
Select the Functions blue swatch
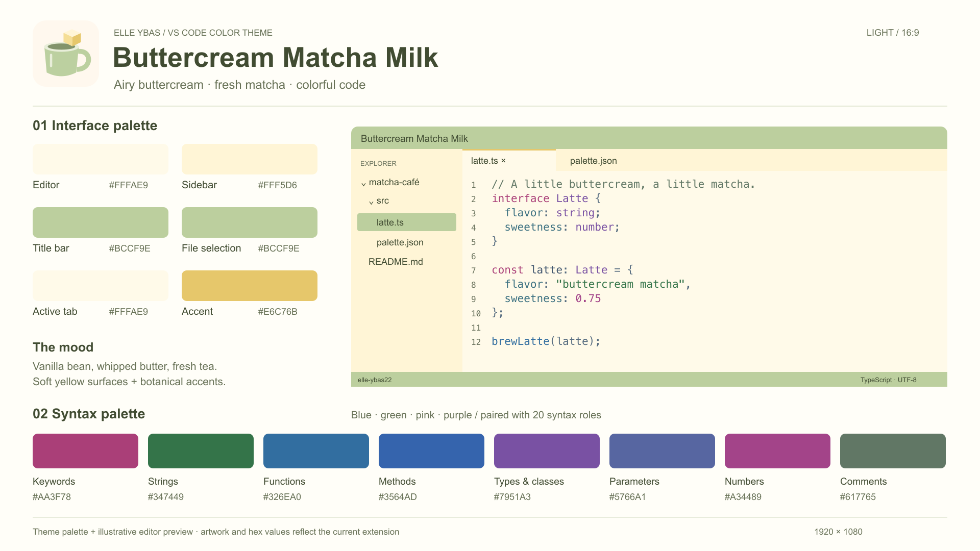(x=316, y=451)
